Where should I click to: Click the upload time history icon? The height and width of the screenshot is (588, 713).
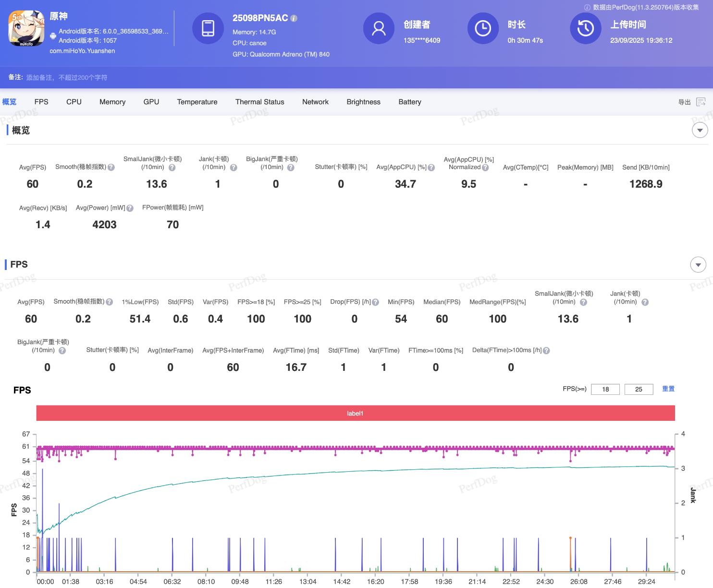[585, 28]
